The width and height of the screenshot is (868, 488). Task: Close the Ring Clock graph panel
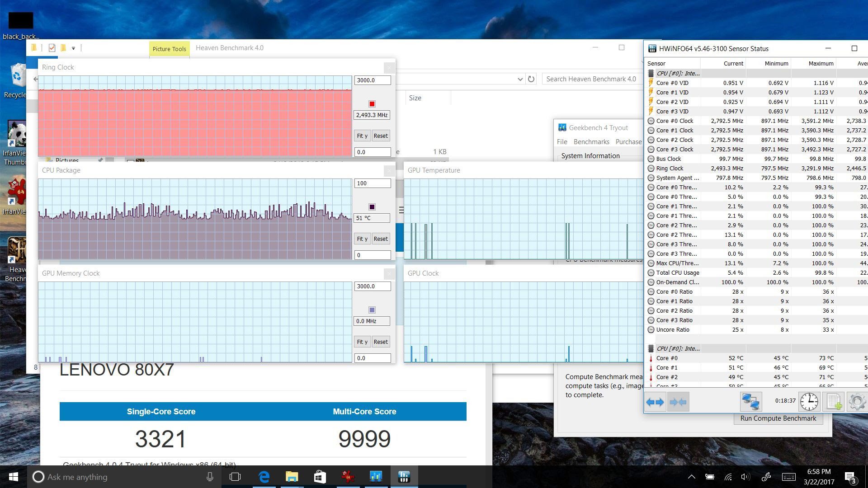click(389, 68)
